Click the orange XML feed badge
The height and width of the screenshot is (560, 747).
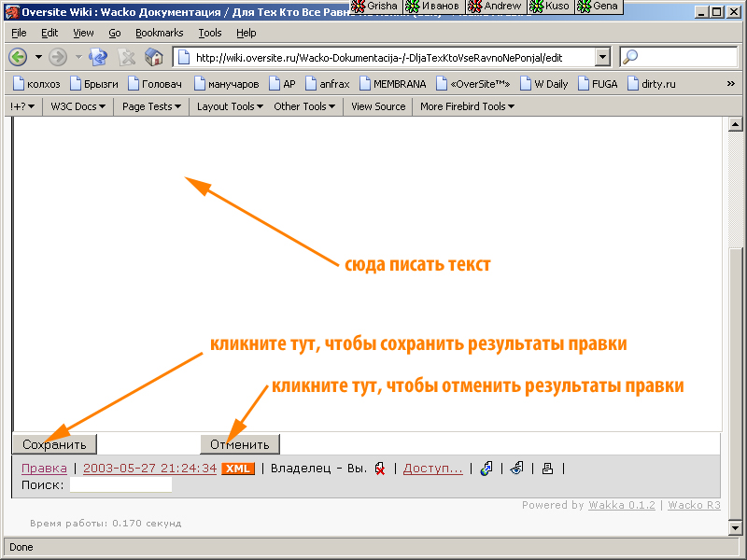coord(238,469)
